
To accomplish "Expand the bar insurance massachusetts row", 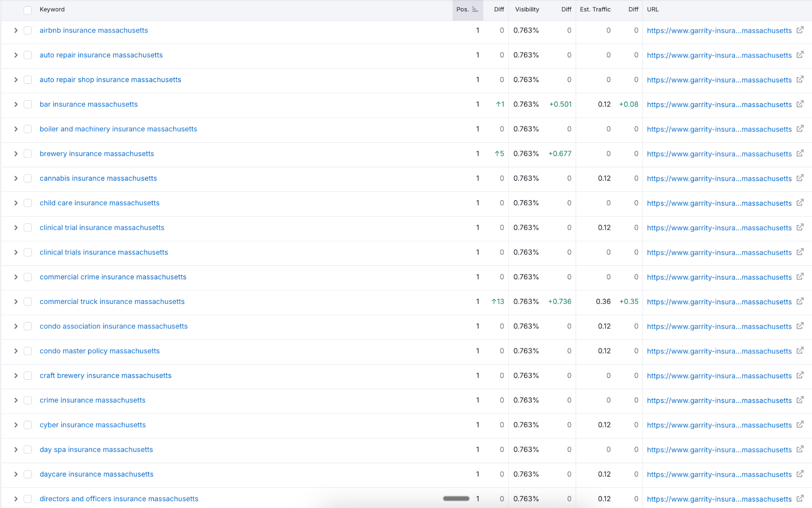I will 16,104.
